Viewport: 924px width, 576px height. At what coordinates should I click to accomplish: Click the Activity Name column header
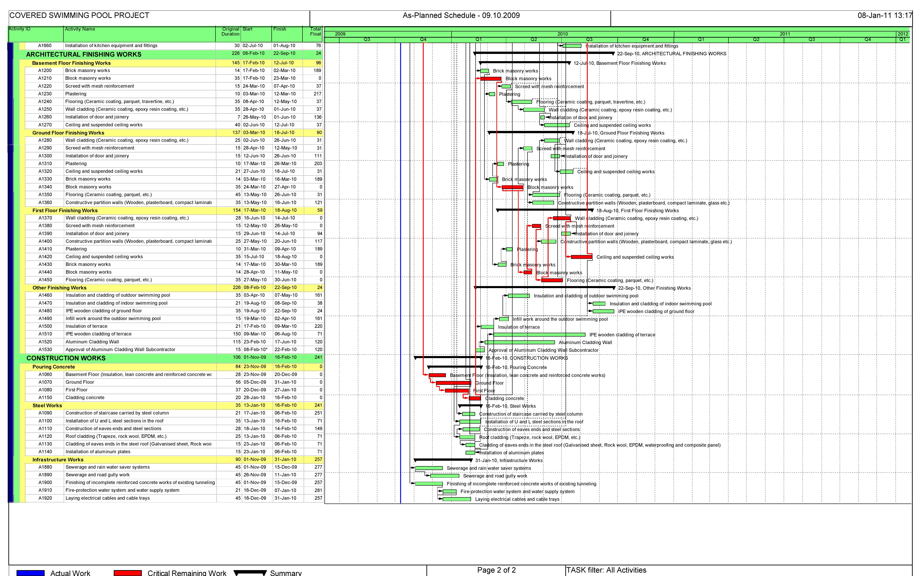coord(139,34)
